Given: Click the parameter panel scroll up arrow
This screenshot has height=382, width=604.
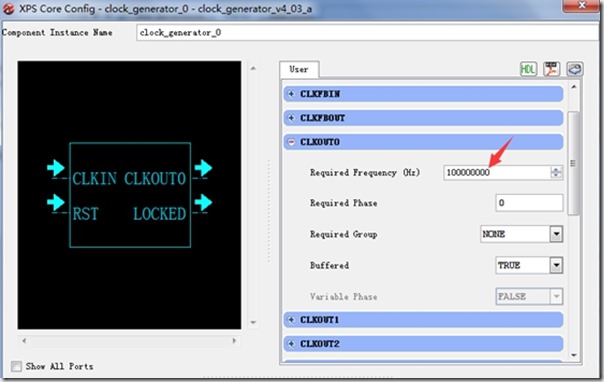Looking at the screenshot, I should click(574, 87).
